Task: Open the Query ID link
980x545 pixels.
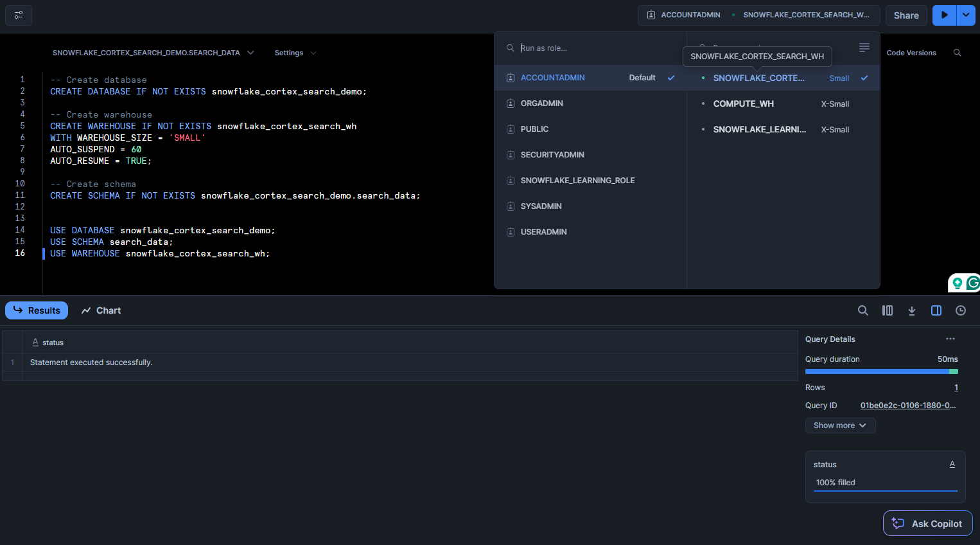Action: point(907,405)
